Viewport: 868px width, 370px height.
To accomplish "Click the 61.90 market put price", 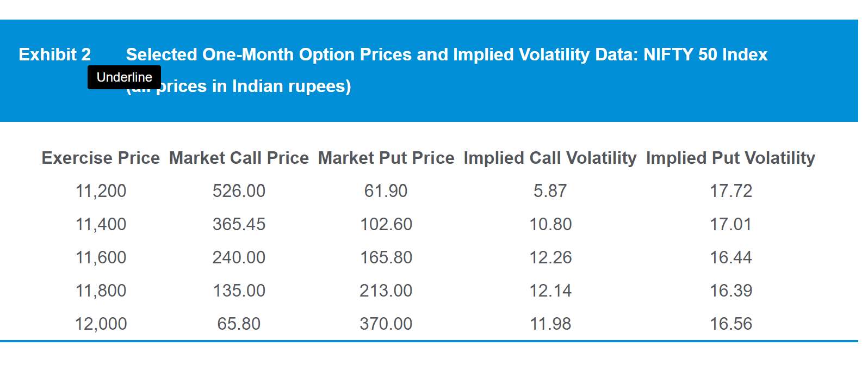I will coord(386,191).
